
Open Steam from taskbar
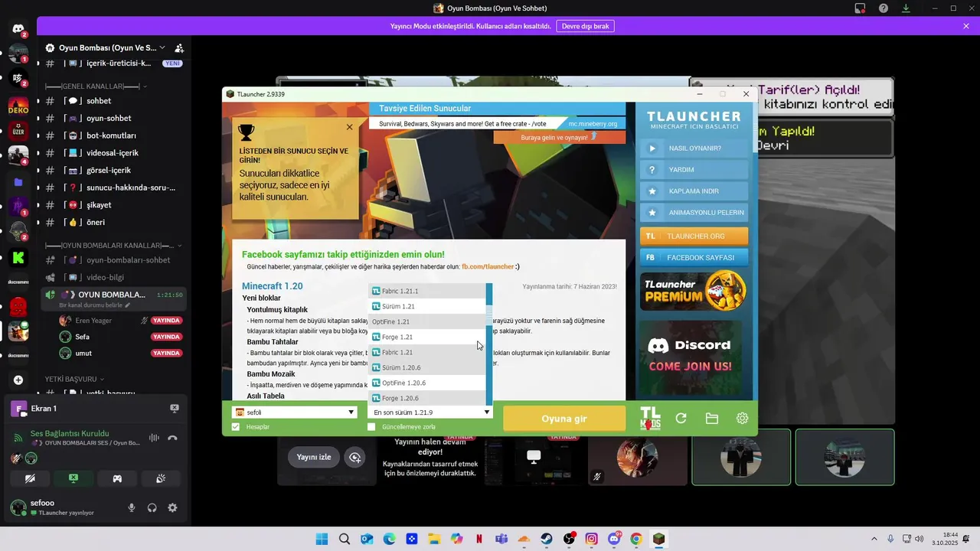point(547,539)
